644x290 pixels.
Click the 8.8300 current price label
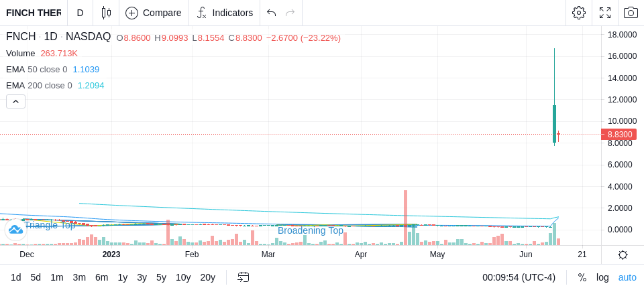click(x=619, y=135)
